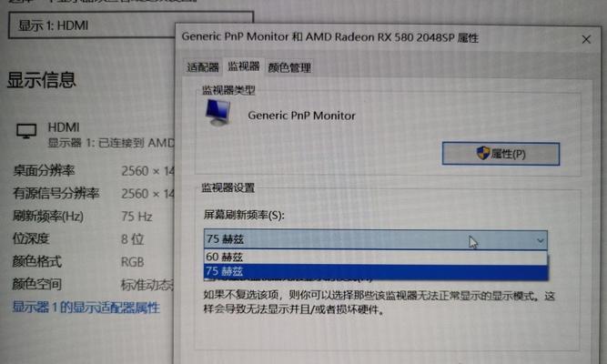Click the 监视器设置 group label
Screen dimensions: 607x364
[x=228, y=188]
